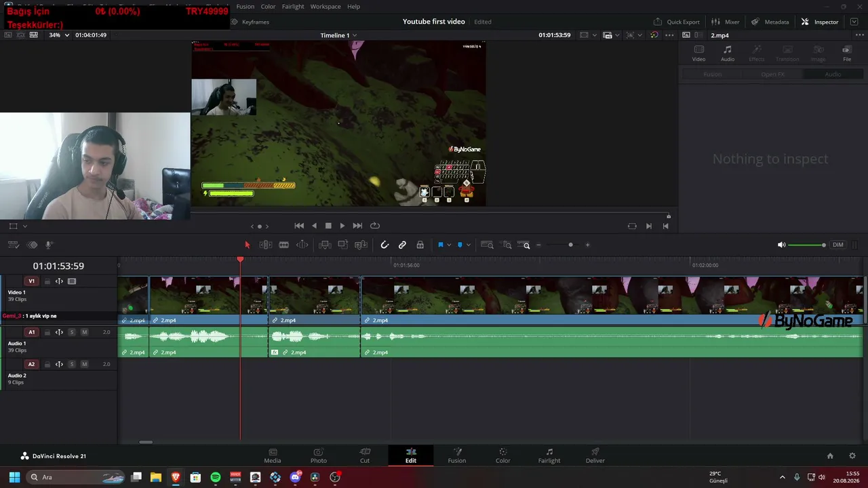Screen dimensions: 868x488
Task: Adjust the monitor volume slider
Action: point(806,245)
